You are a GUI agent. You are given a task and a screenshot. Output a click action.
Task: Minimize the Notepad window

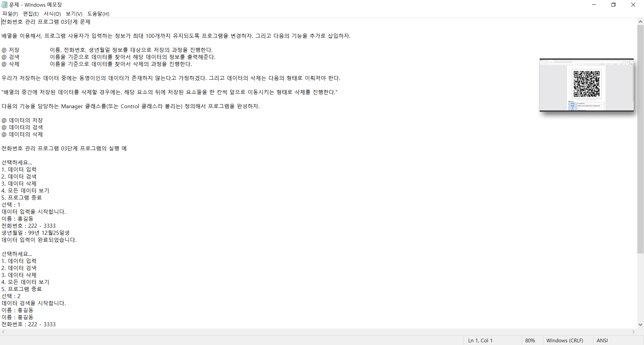[x=594, y=5]
